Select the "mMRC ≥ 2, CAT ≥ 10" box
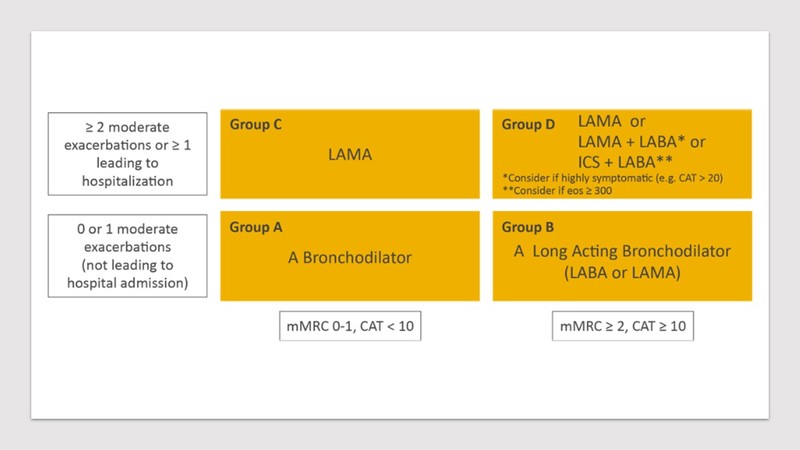 click(x=622, y=326)
